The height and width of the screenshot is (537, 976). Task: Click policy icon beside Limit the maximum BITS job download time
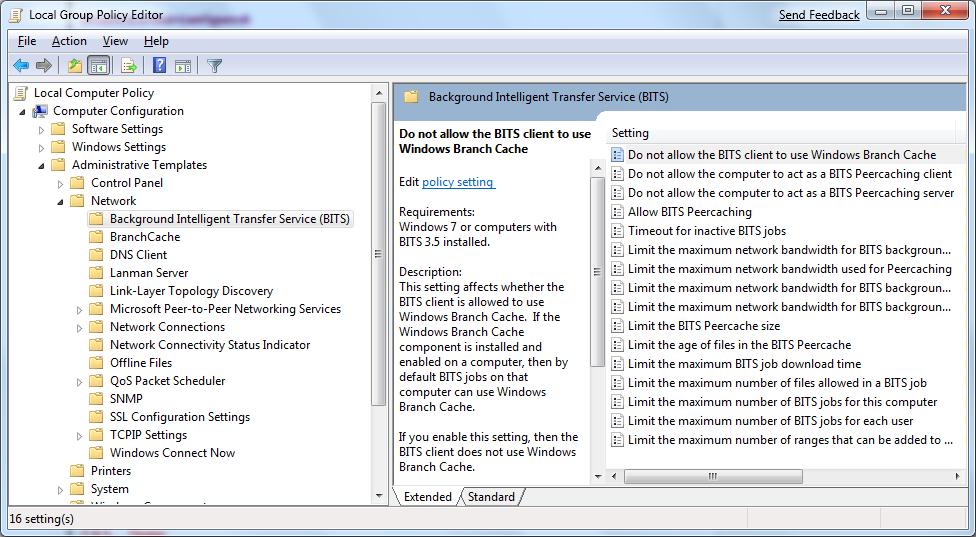coord(617,363)
